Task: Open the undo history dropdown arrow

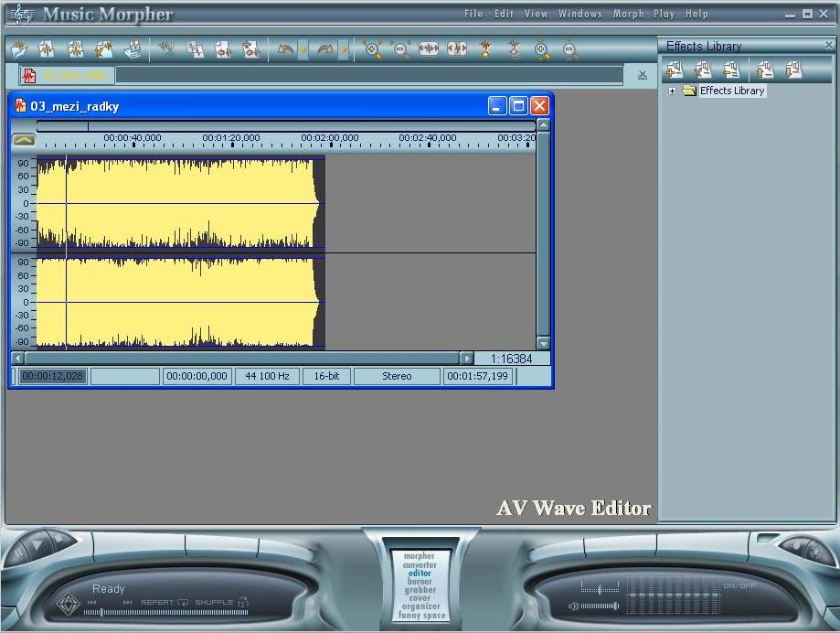Action: coord(303,49)
